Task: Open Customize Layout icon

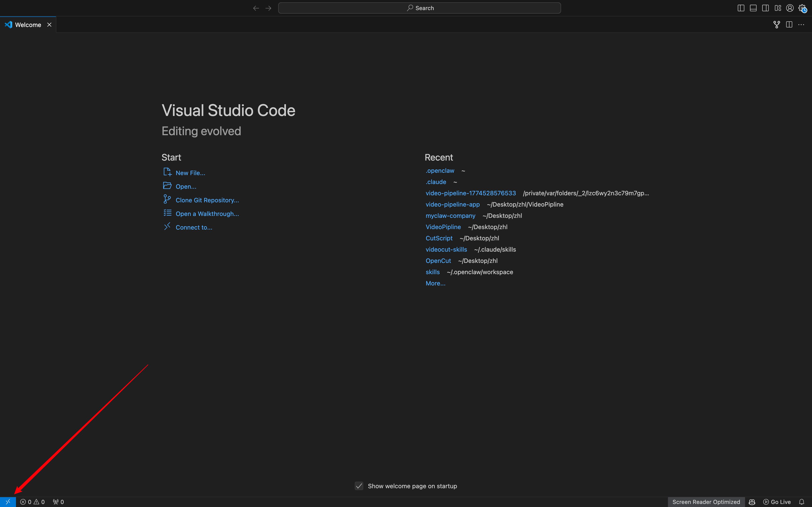Action: click(778, 8)
